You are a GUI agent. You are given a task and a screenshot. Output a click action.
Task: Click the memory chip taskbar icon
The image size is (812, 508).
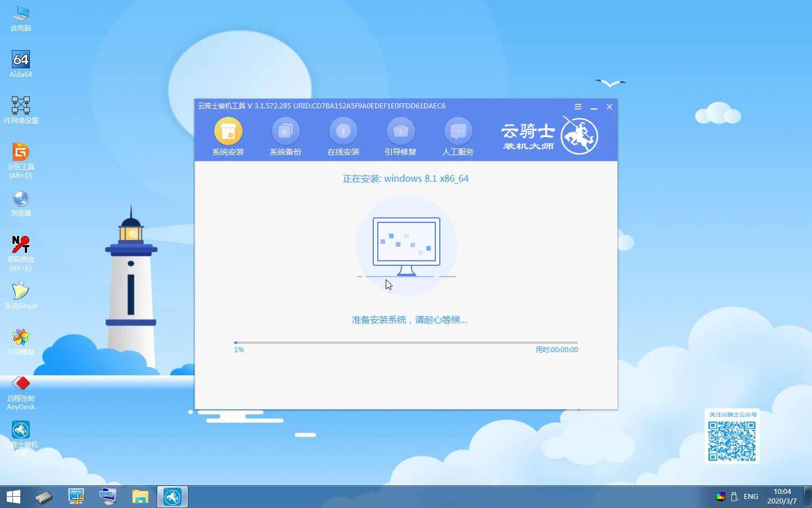tap(44, 497)
